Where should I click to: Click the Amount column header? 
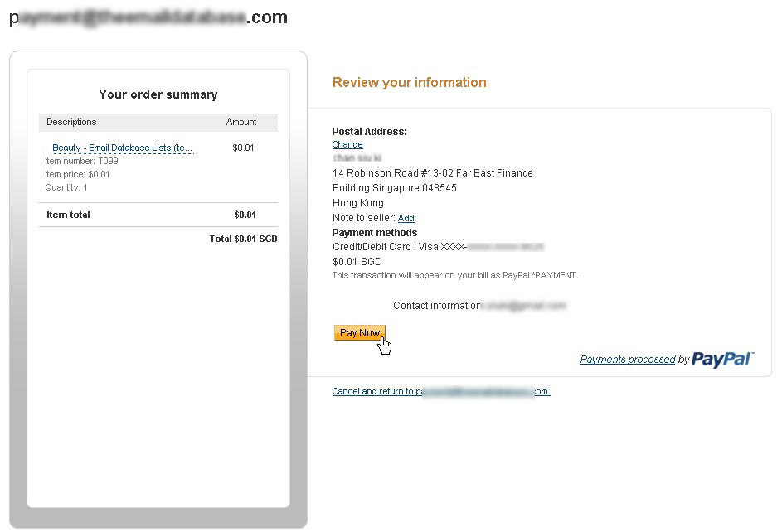coord(240,122)
